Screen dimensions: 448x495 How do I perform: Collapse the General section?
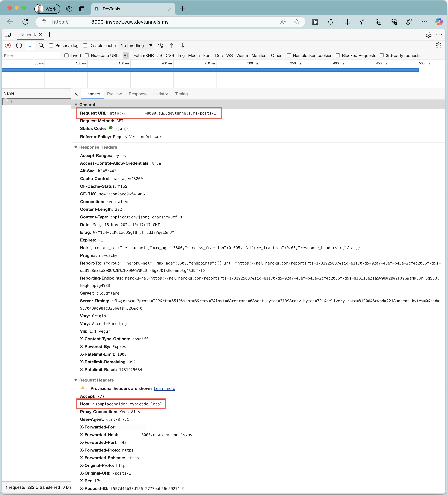tap(76, 105)
